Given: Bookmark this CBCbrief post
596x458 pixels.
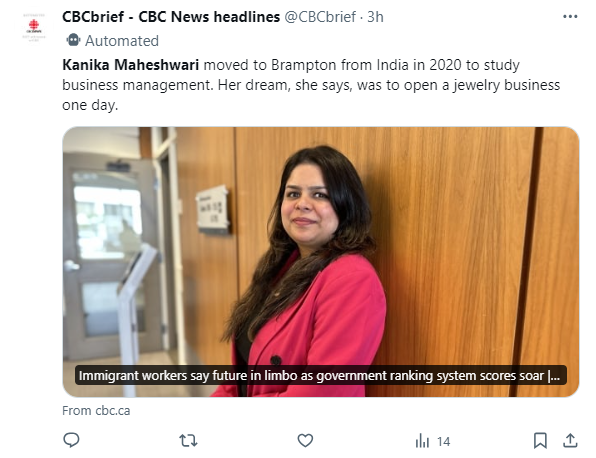Looking at the screenshot, I should [x=540, y=441].
